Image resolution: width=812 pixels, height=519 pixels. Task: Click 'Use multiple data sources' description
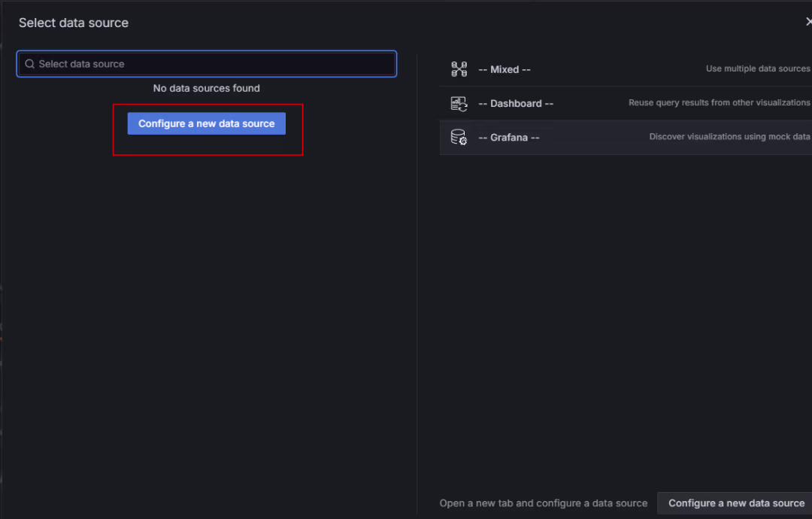click(x=758, y=68)
